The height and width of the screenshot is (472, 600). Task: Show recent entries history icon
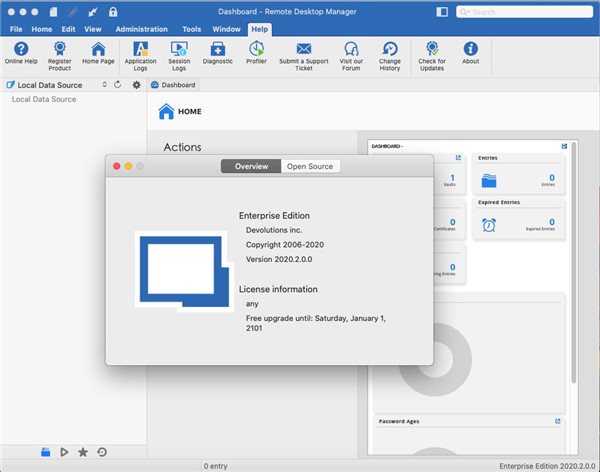(102, 452)
